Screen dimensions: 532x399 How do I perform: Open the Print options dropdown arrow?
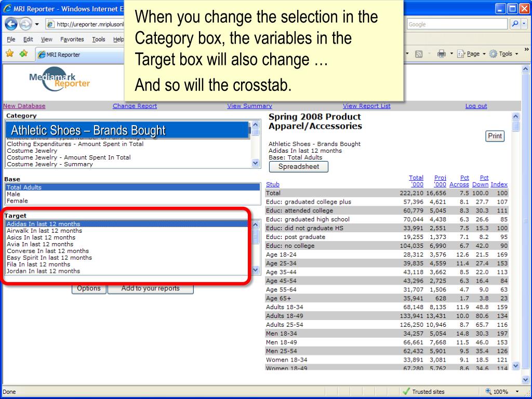coord(451,54)
